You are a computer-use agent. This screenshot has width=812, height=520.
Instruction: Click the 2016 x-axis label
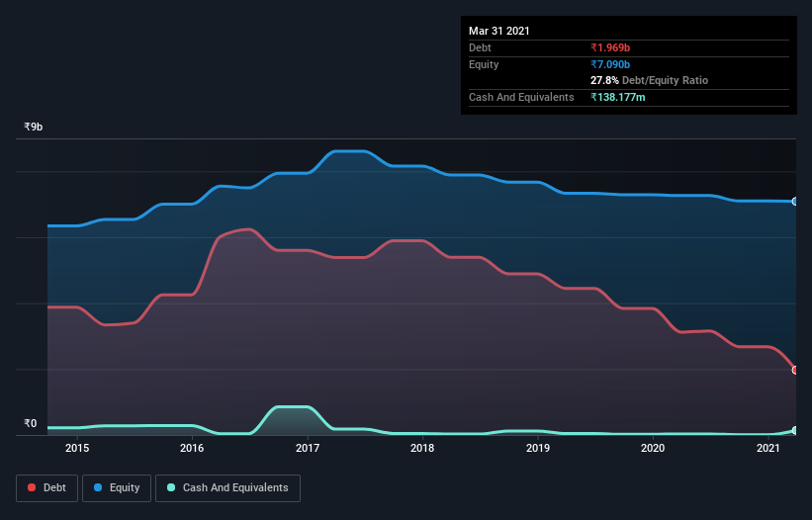(x=192, y=448)
